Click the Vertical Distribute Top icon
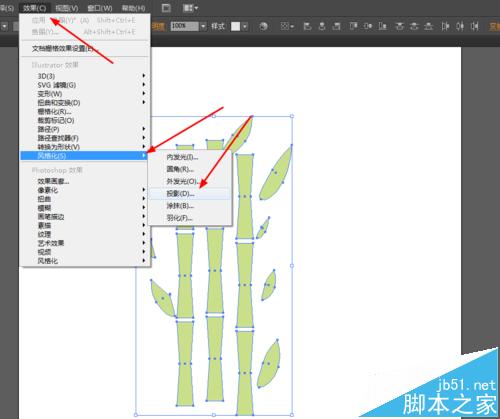The height and width of the screenshot is (419, 500). coord(400,26)
